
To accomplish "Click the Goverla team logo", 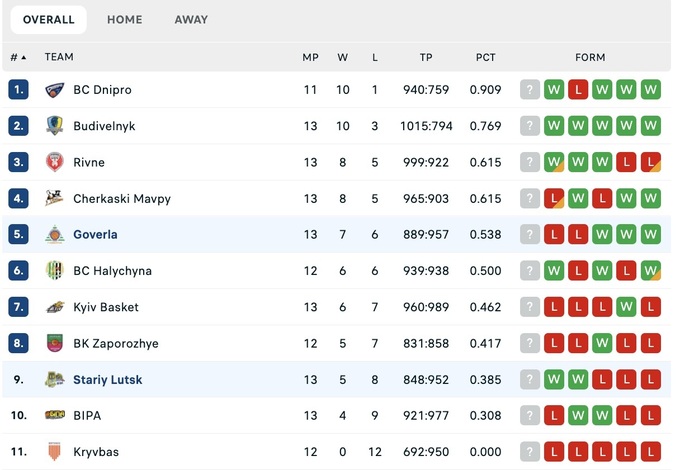I will click(x=55, y=235).
